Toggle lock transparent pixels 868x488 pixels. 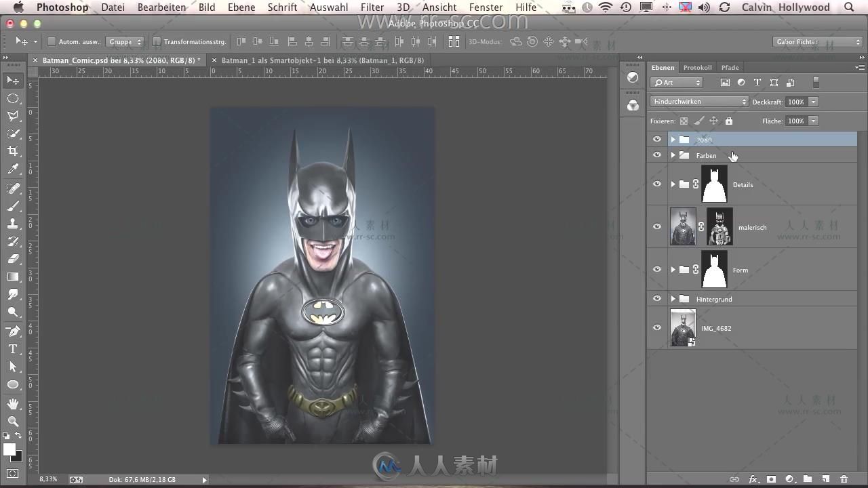[x=684, y=121]
